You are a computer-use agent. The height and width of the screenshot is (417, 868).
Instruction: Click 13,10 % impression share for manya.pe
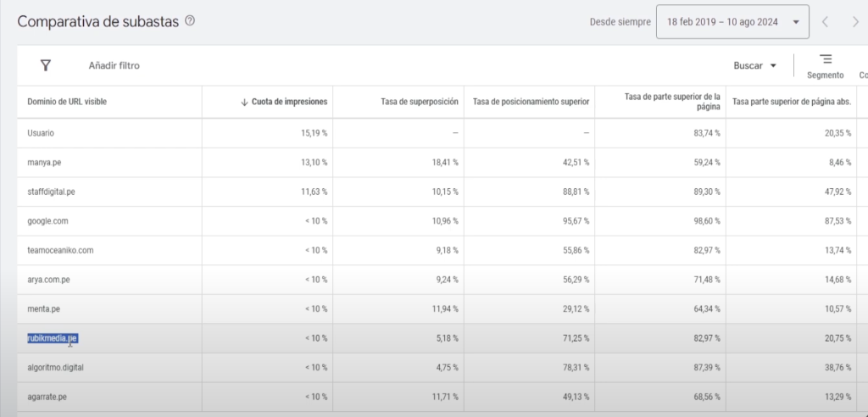[314, 162]
